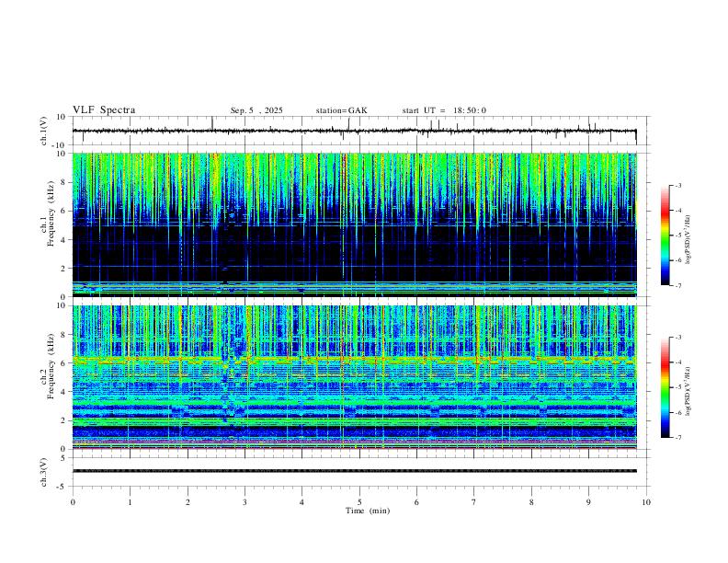This screenshot has height=563, width=728.
Task: Click the ch.1 voltage waveform trace
Action: pos(354,131)
